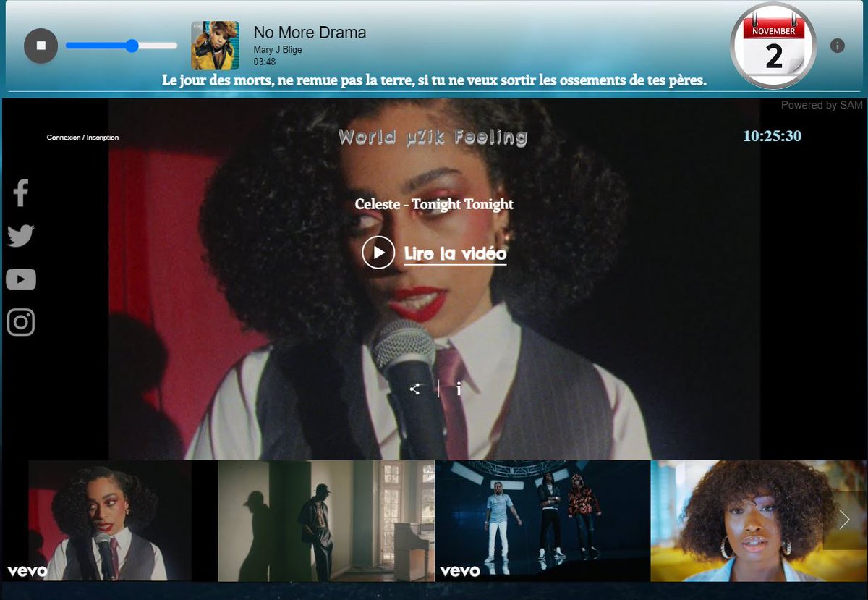The height and width of the screenshot is (600, 868).
Task: Click the Powered by SAM label
Action: [x=822, y=106]
